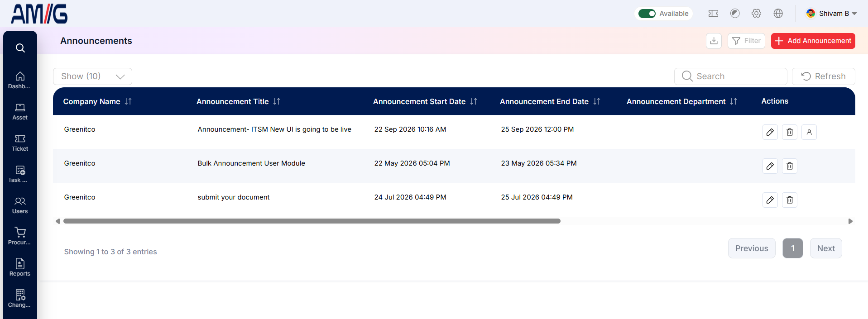Click the right scroll arrow of table
This screenshot has height=319, width=868.
tap(850, 221)
